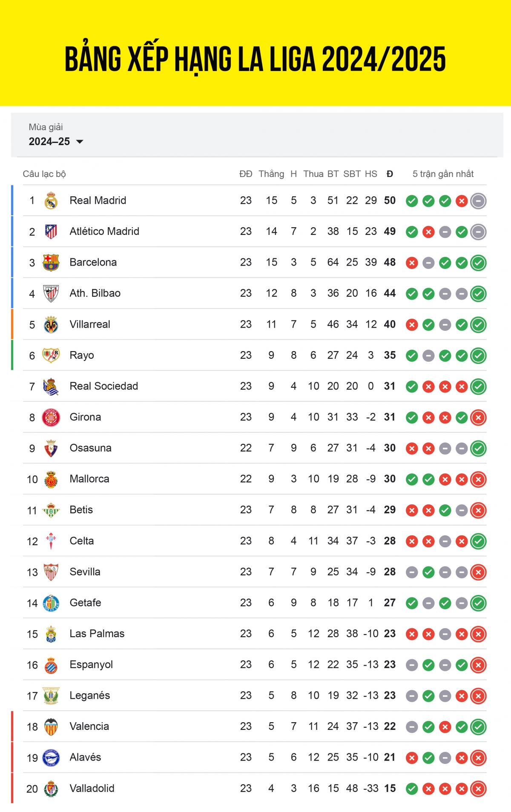Click the Getafe club crest
The image size is (511, 812).
51,603
